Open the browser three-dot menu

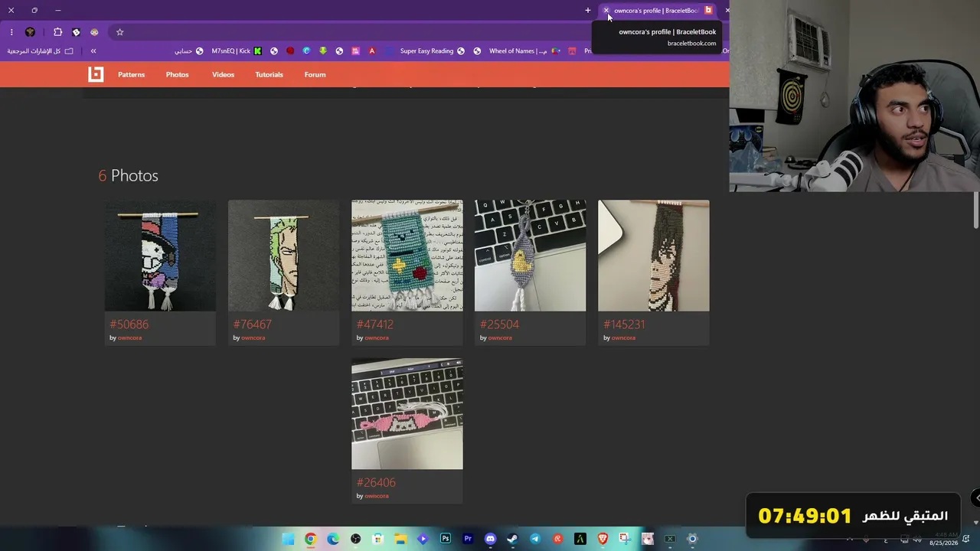pyautogui.click(x=11, y=32)
